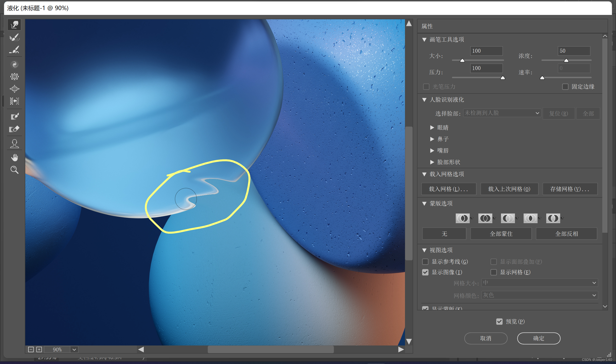Select the Bloat tool
616x364 pixels.
tap(14, 89)
